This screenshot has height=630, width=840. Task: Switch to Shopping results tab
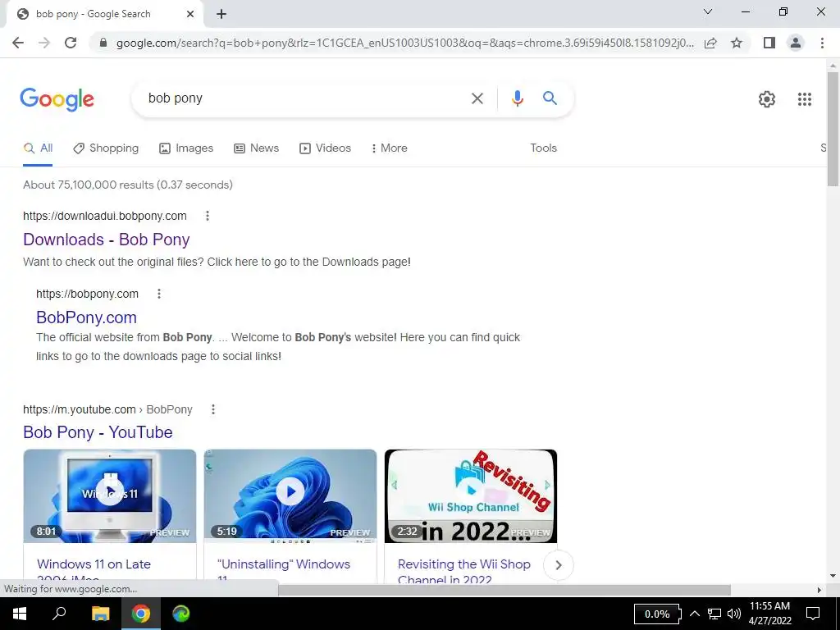pyautogui.click(x=106, y=148)
